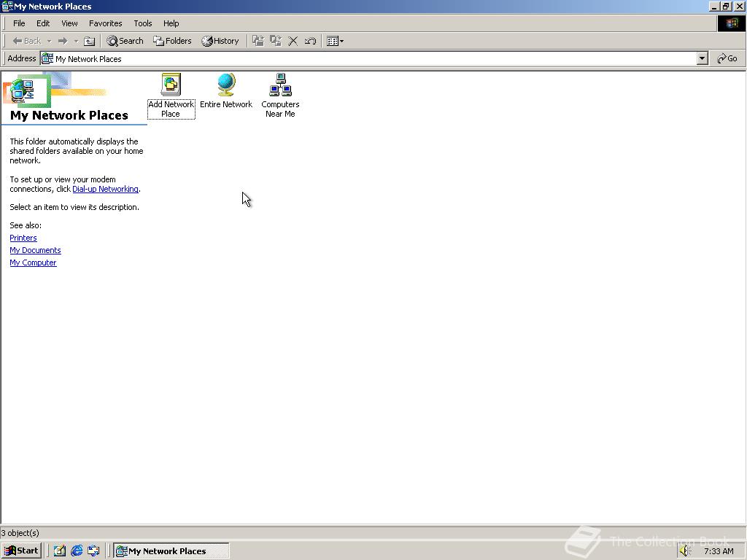This screenshot has height=560, width=747.
Task: Open the File menu
Action: 19,23
